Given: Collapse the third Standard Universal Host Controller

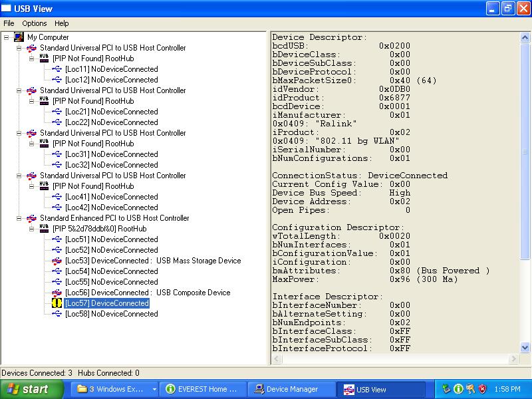Looking at the screenshot, I should point(19,133).
